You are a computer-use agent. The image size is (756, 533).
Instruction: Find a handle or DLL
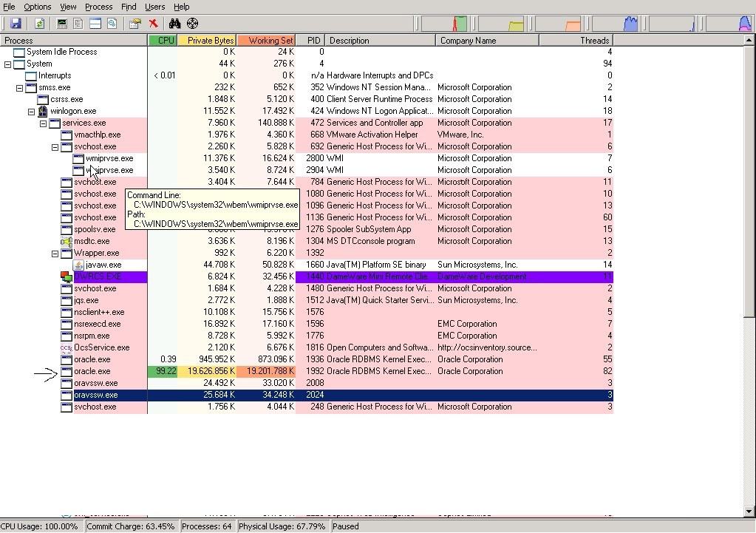tap(174, 23)
